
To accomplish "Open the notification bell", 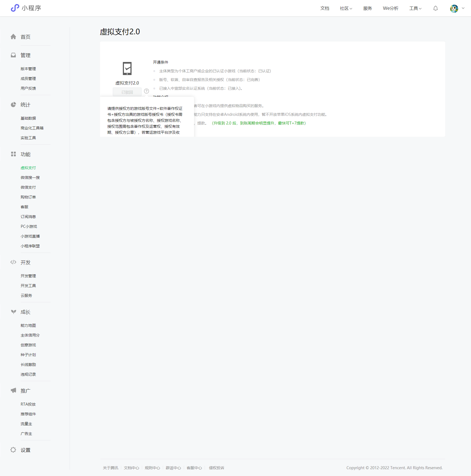I will (435, 8).
